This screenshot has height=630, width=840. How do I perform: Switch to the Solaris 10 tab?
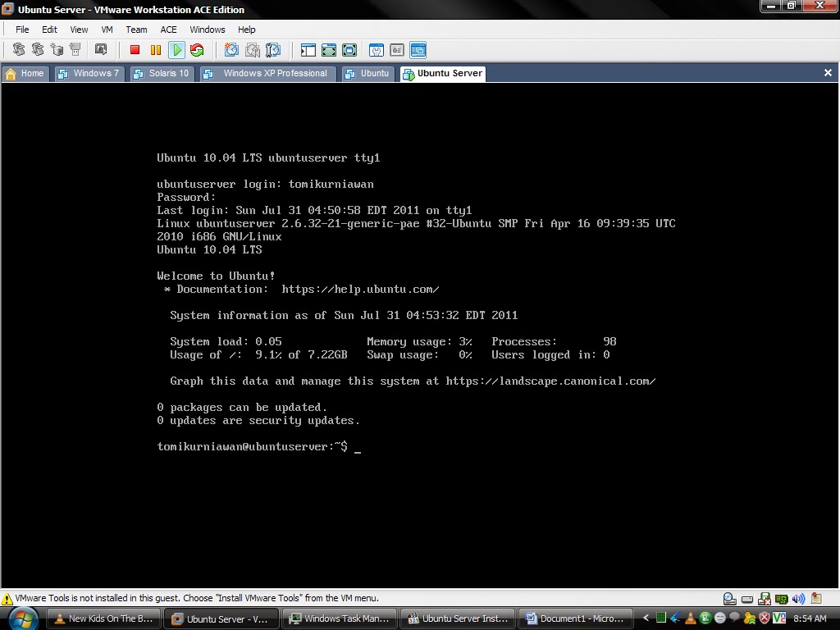coord(162,73)
